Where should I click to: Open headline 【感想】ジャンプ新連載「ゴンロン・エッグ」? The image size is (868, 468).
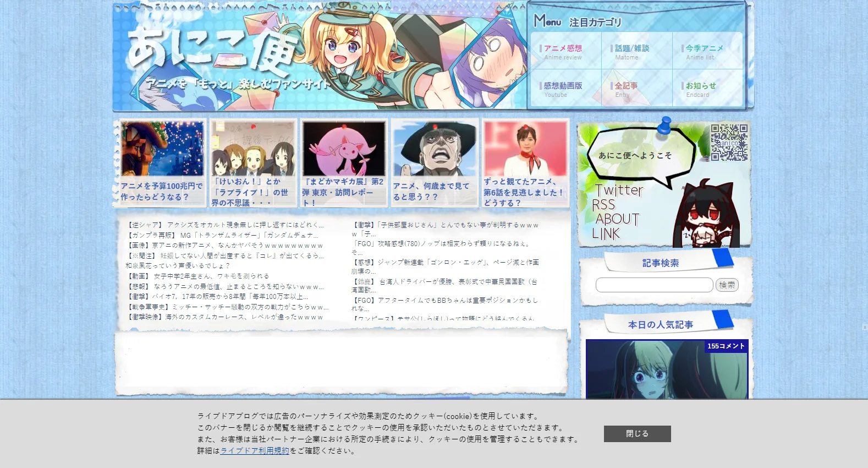click(446, 266)
